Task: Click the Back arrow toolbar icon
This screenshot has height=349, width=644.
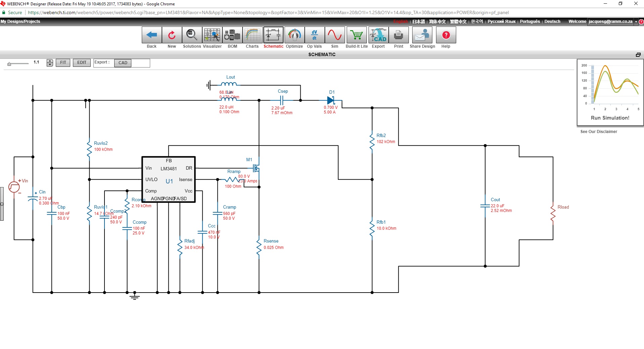Action: [152, 35]
